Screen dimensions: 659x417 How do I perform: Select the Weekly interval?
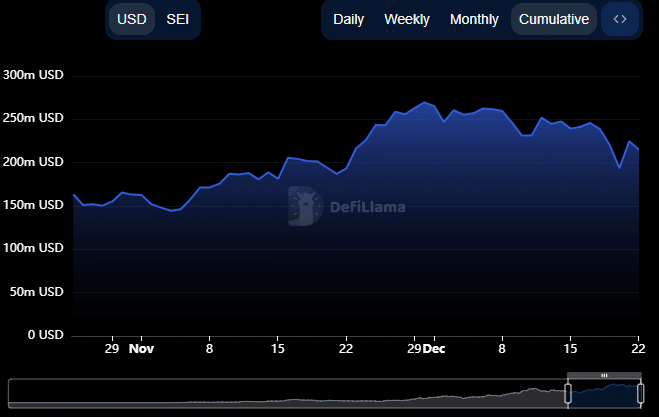pyautogui.click(x=407, y=19)
